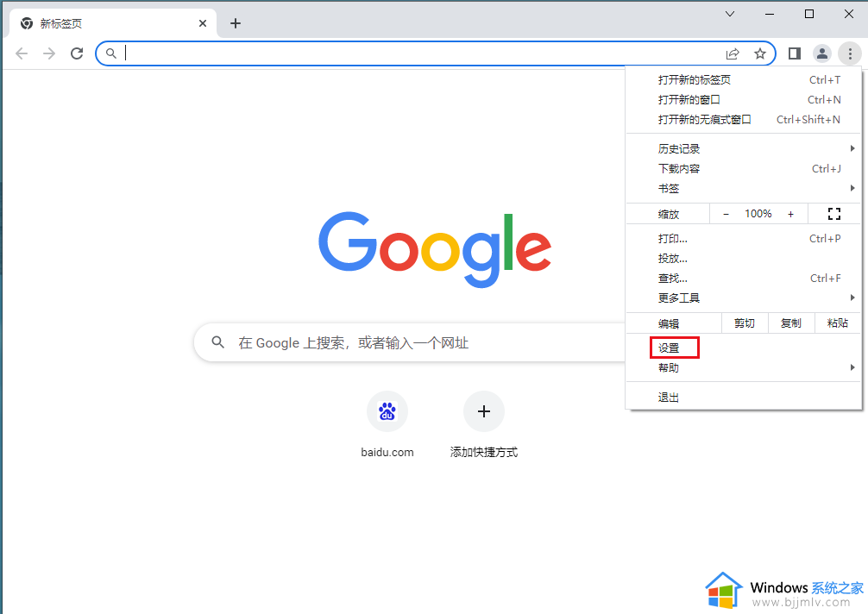Click the share page icon in address bar
Viewport: 868px width, 614px height.
pyautogui.click(x=733, y=53)
